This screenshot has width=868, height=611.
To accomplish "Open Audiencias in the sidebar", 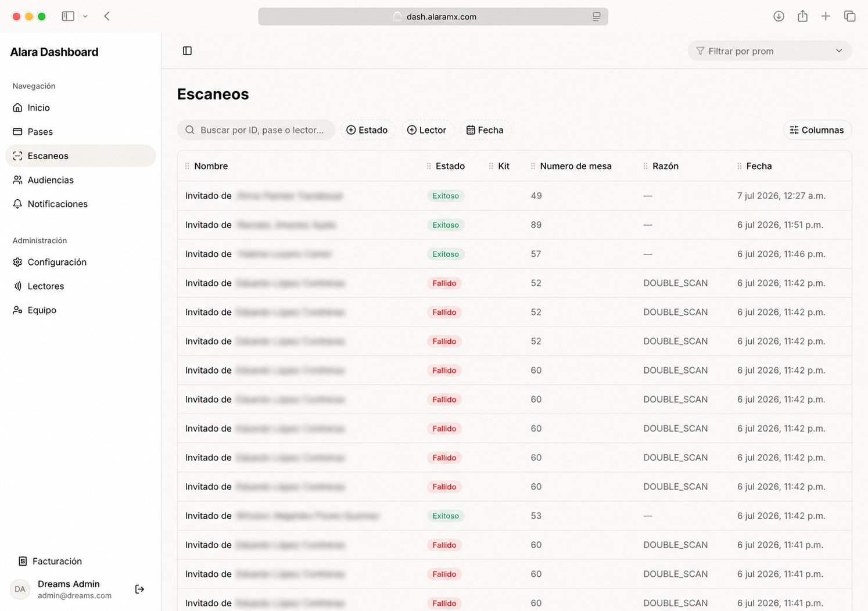I will click(81, 180).
